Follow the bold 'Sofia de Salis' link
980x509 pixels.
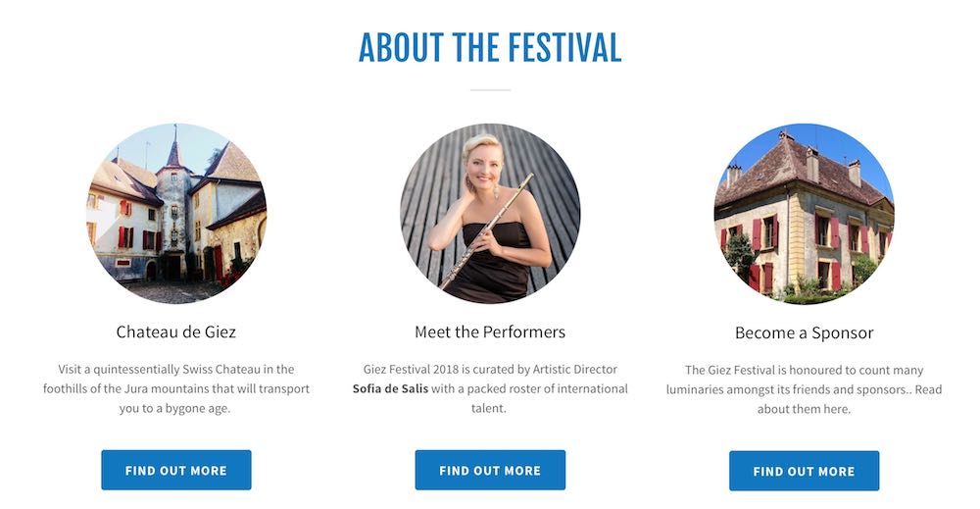point(390,388)
